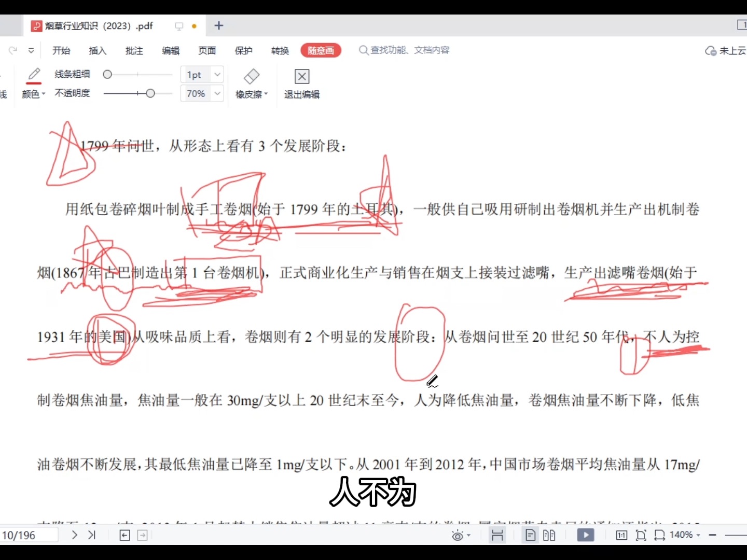
Task: Expand the quick access toolbar dropdown
Action: 31,50
